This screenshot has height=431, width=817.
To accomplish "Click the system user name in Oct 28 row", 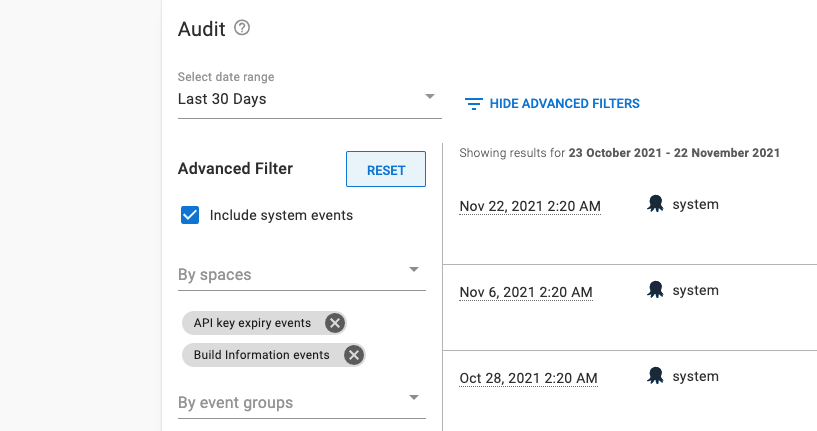I will point(695,376).
